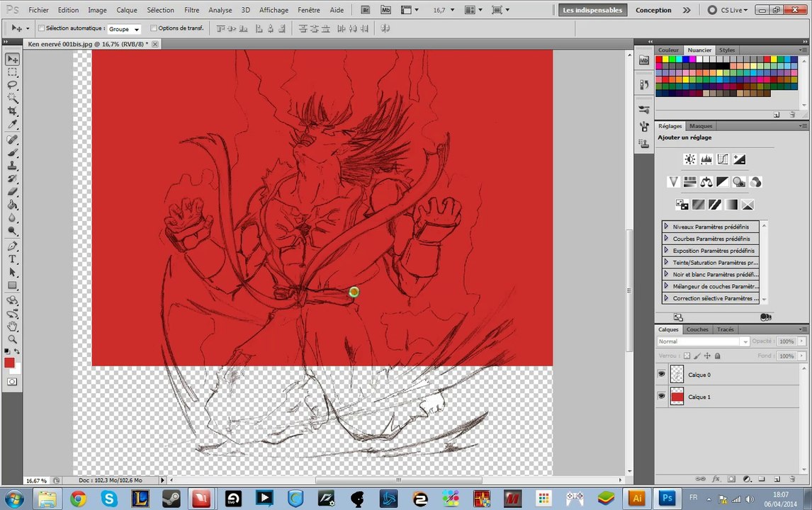812x510 pixels.
Task: Select the Hand tool
Action: (13, 327)
